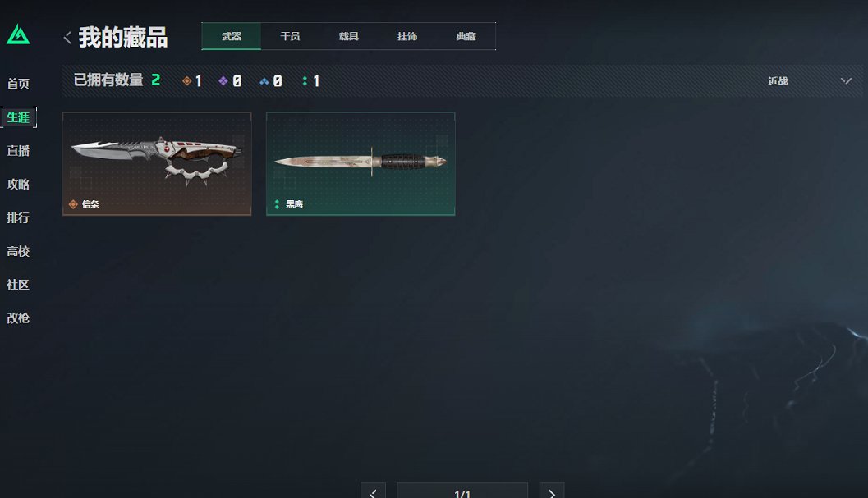Image resolution: width=868 pixels, height=498 pixels.
Task: Select the 信条 knuckle knife card
Action: 157,164
